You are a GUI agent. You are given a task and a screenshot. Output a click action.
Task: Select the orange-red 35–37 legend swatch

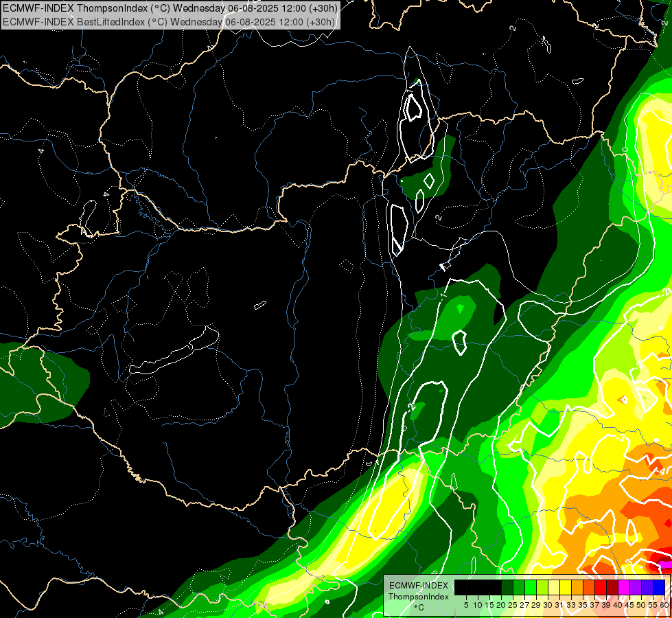pos(589,588)
